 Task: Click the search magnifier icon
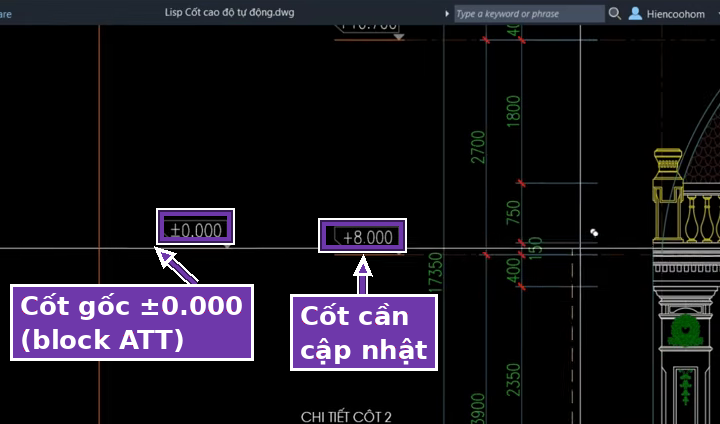[x=614, y=14]
